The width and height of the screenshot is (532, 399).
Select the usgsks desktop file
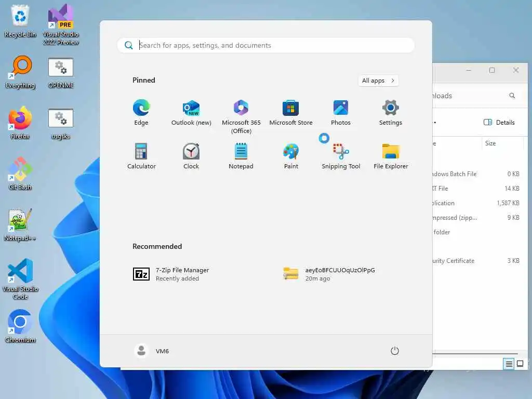coord(60,124)
